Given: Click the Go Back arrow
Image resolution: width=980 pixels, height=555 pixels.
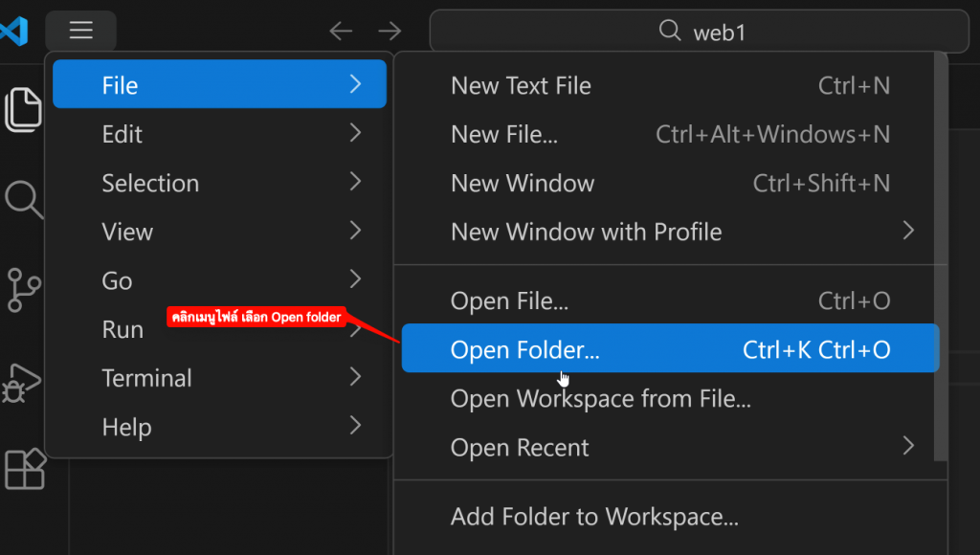Looking at the screenshot, I should click(x=341, y=32).
